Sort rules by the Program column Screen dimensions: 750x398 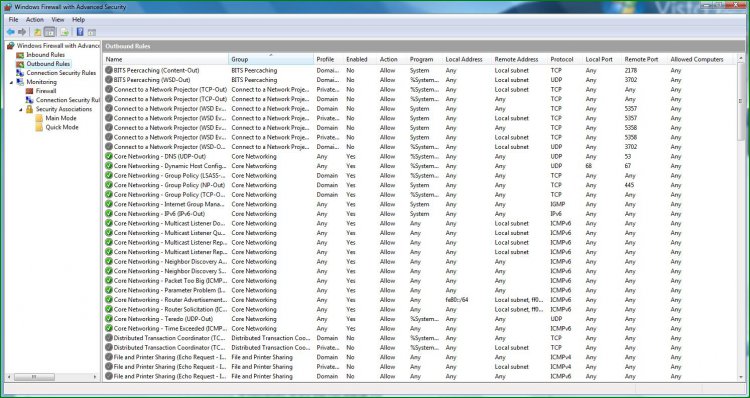point(425,59)
